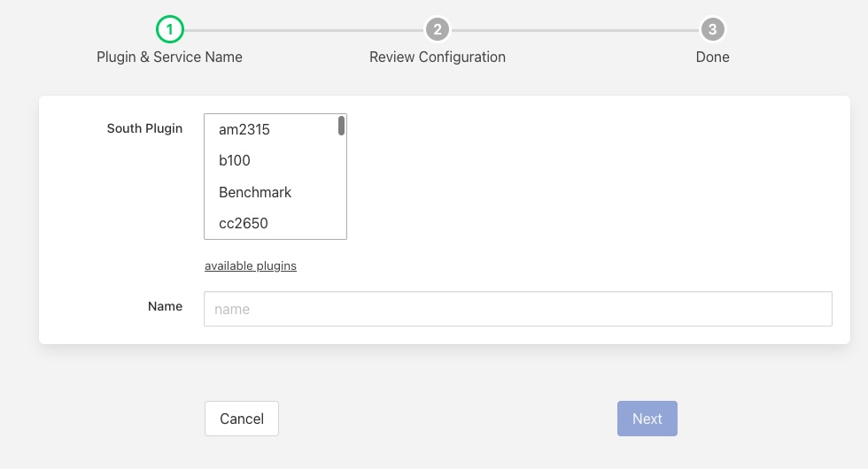Viewport: 868px width, 469px height.
Task: Select the cc2650 plugin entry
Action: coord(244,223)
